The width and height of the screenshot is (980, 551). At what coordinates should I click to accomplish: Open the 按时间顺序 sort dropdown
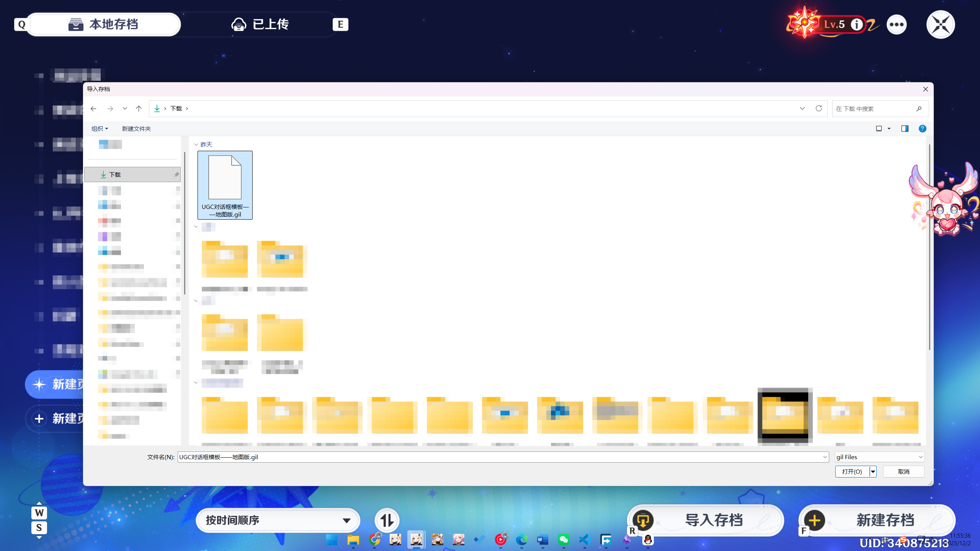tap(278, 520)
